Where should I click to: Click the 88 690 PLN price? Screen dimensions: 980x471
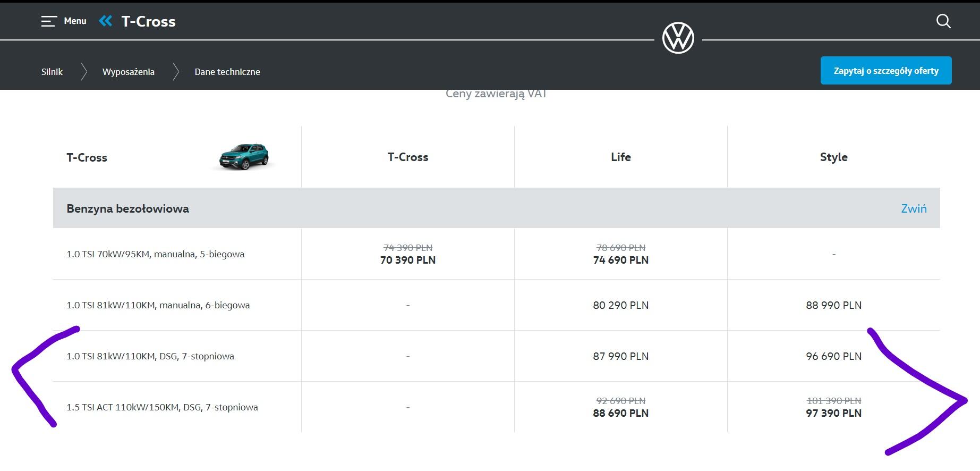pyautogui.click(x=621, y=413)
